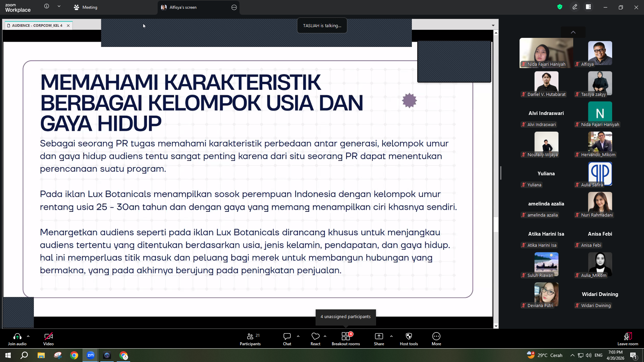Image resolution: width=644 pixels, height=362 pixels.
Task: Select Noufally Wijaya's participant tile
Action: point(546,143)
